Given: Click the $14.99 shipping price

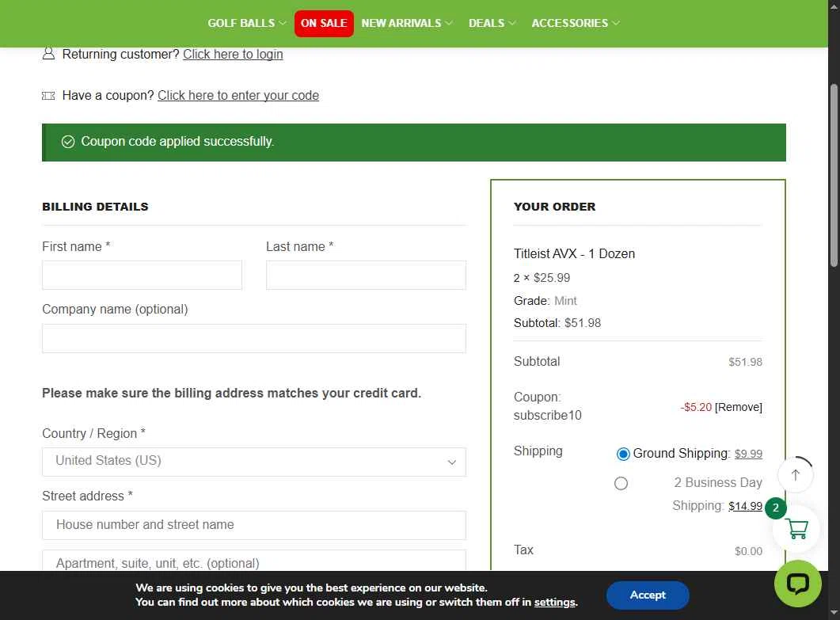Looking at the screenshot, I should pos(745,506).
